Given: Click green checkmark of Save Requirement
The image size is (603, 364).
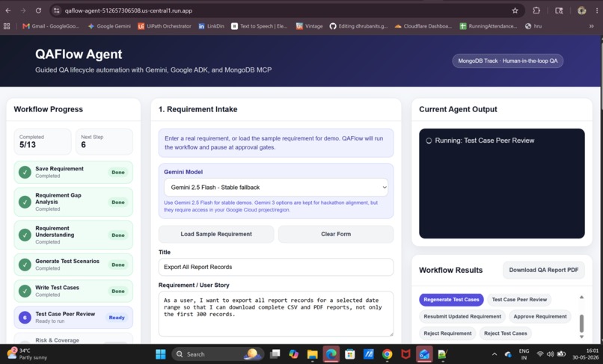Looking at the screenshot, I should coord(25,172).
